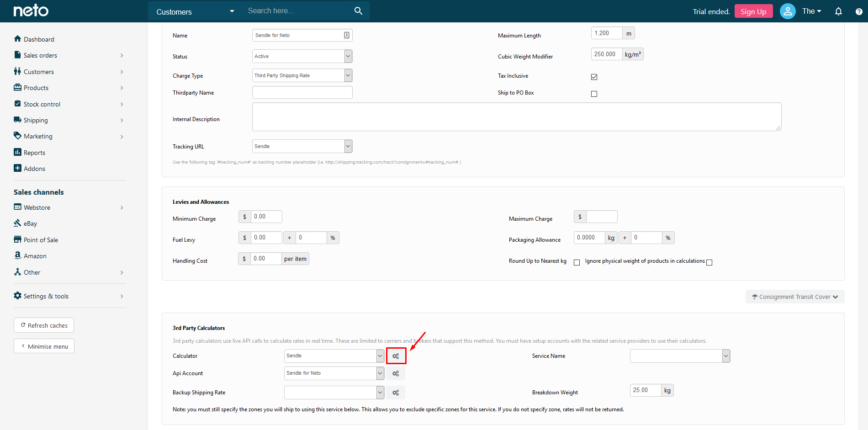Open the Service Name dropdown

coord(680,356)
